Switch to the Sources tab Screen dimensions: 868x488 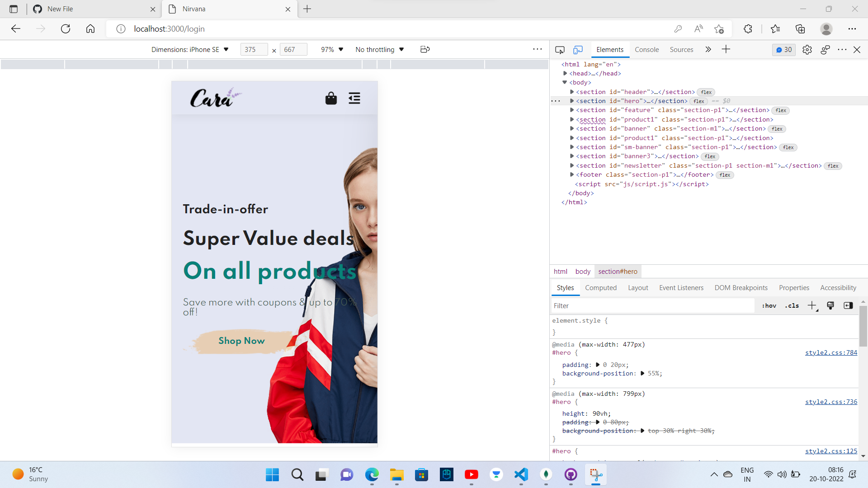(x=681, y=50)
